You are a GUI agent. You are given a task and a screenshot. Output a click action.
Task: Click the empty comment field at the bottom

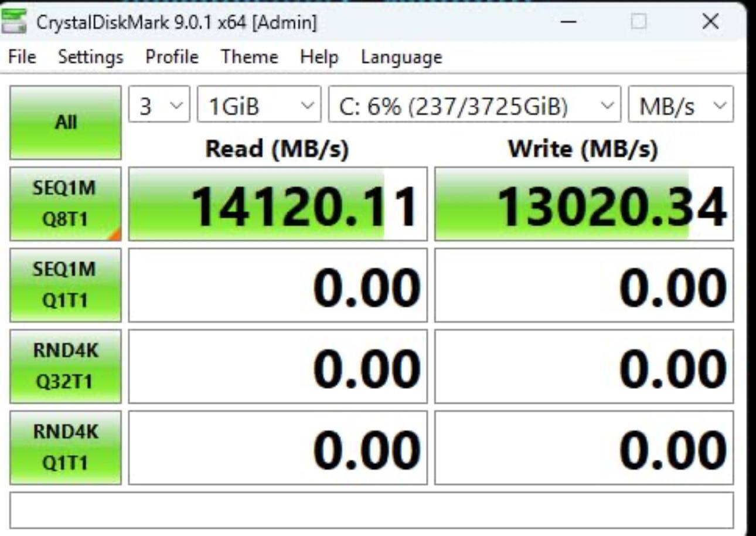coord(372,510)
